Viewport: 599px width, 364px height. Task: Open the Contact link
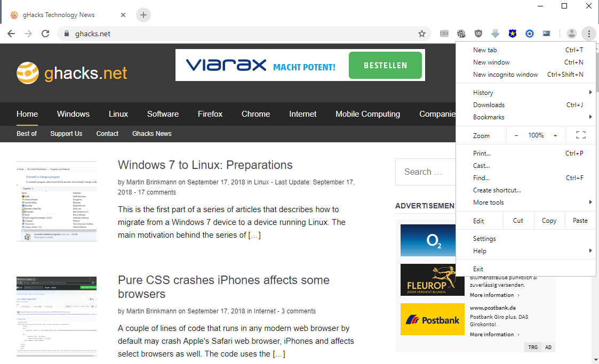[107, 134]
